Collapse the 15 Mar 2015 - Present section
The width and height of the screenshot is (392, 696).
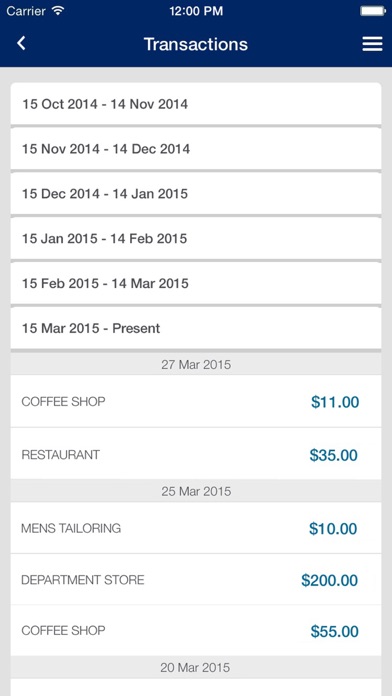(196, 328)
